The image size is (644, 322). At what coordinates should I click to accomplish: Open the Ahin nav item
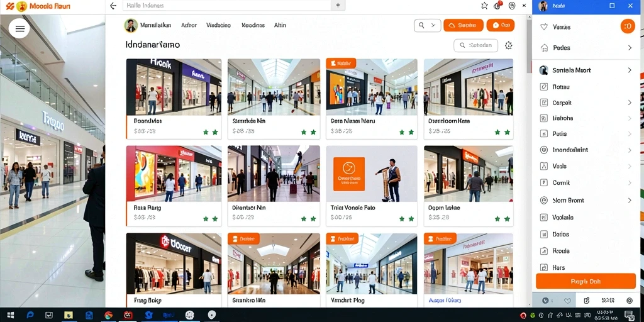tap(280, 25)
